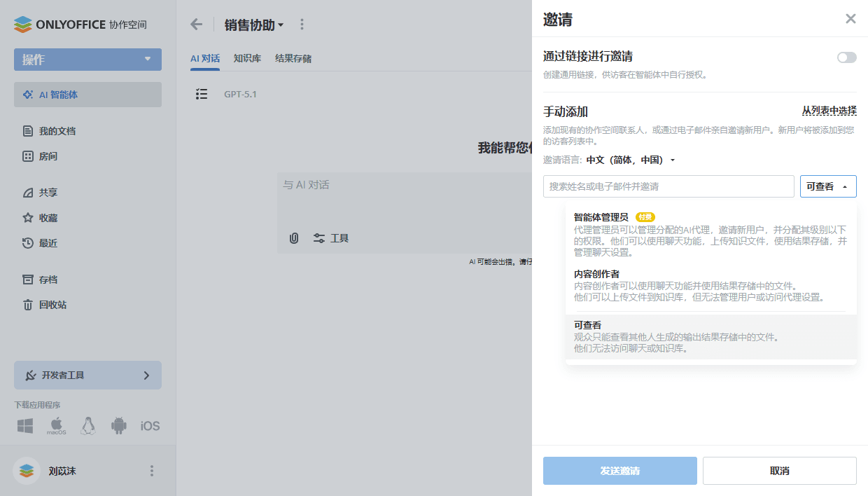Switch to the 知识库 tab
The image size is (868, 496).
(246, 58)
